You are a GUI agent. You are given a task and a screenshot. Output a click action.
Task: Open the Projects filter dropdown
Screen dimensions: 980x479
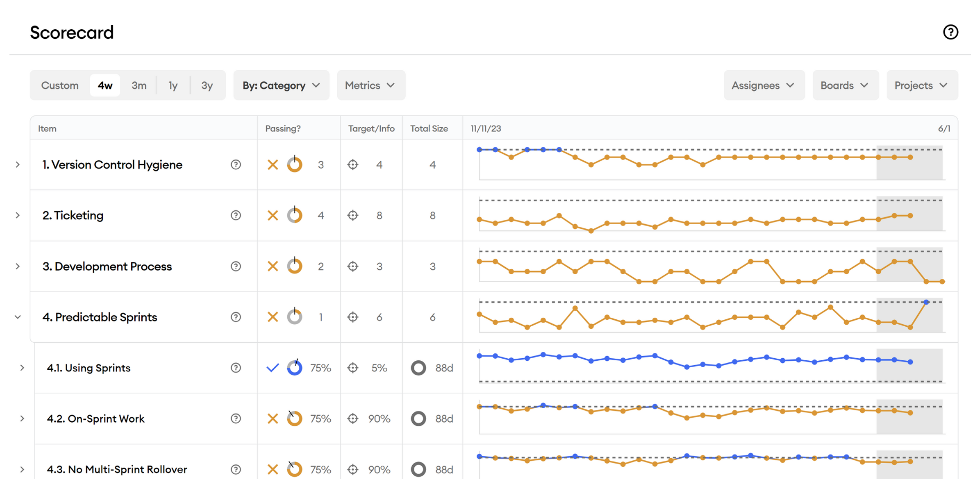[921, 85]
